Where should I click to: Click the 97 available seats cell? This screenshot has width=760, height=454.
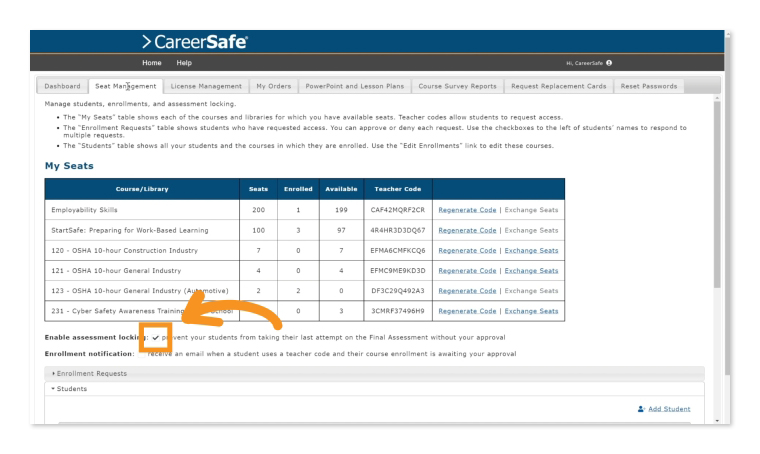[x=341, y=231]
